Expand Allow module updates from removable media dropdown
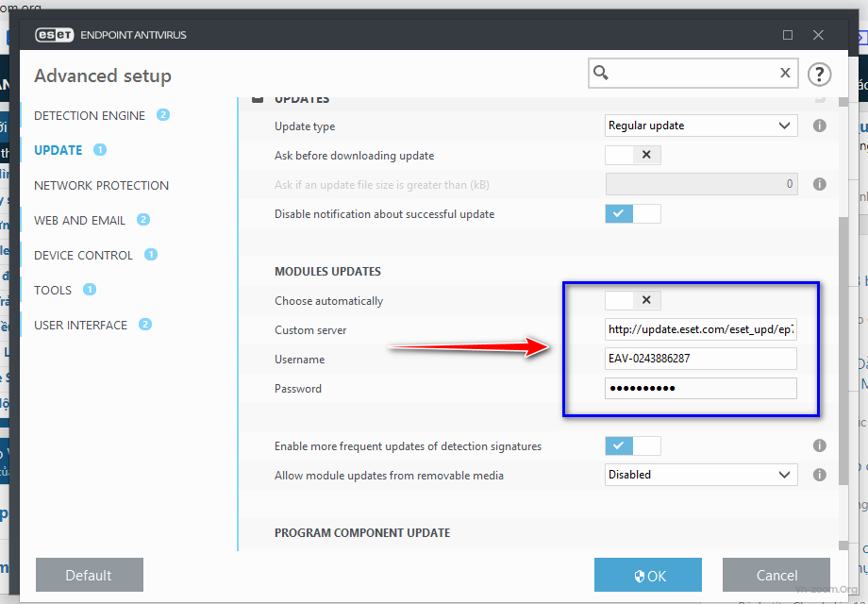 pos(700,475)
